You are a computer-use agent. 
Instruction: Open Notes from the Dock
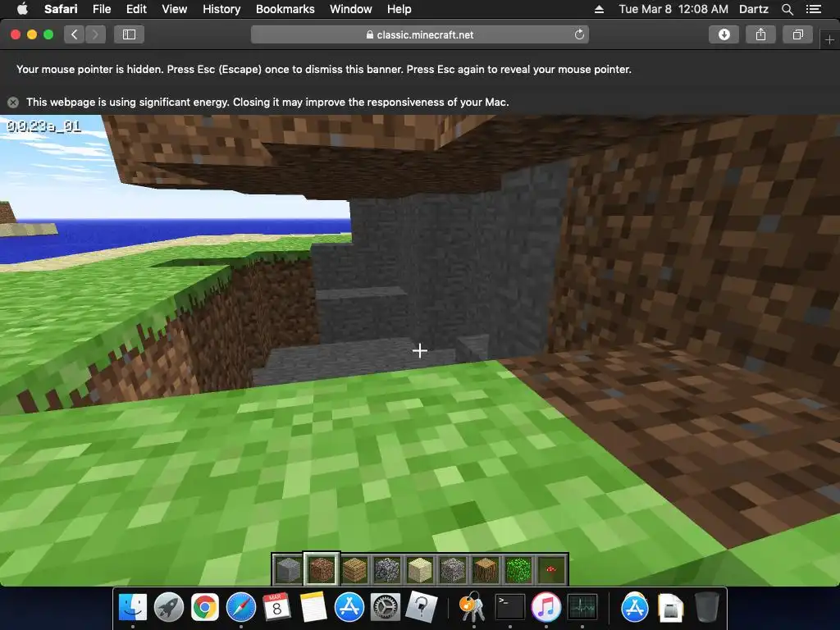tap(313, 608)
